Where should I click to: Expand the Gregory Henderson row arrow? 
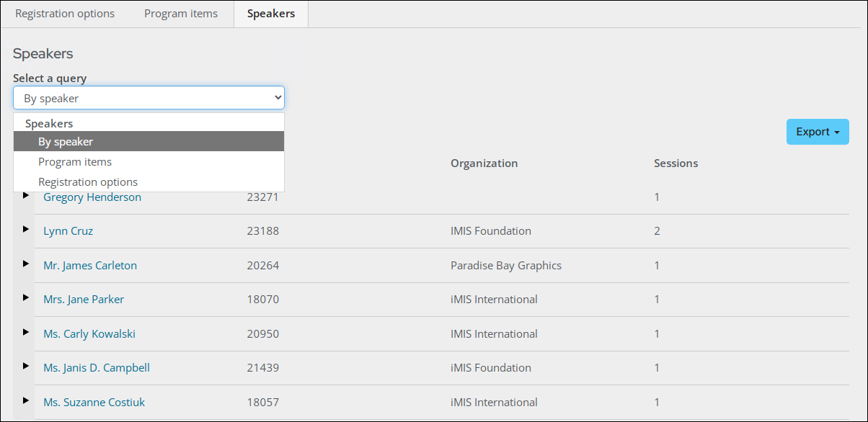click(x=26, y=195)
